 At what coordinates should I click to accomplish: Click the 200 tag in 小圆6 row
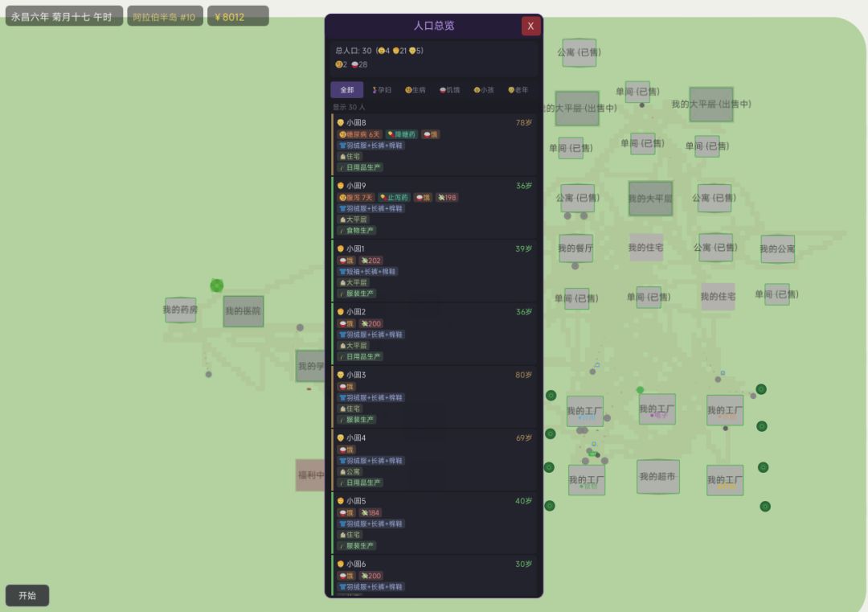click(371, 576)
